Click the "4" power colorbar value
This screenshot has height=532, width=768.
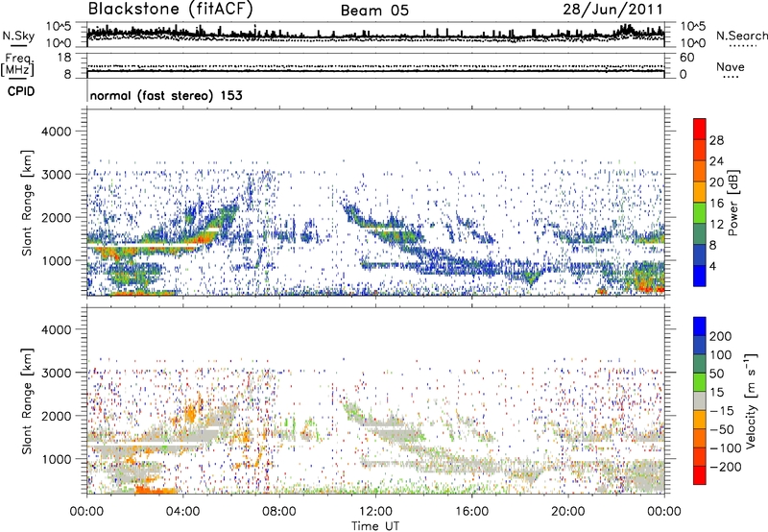[x=712, y=266]
